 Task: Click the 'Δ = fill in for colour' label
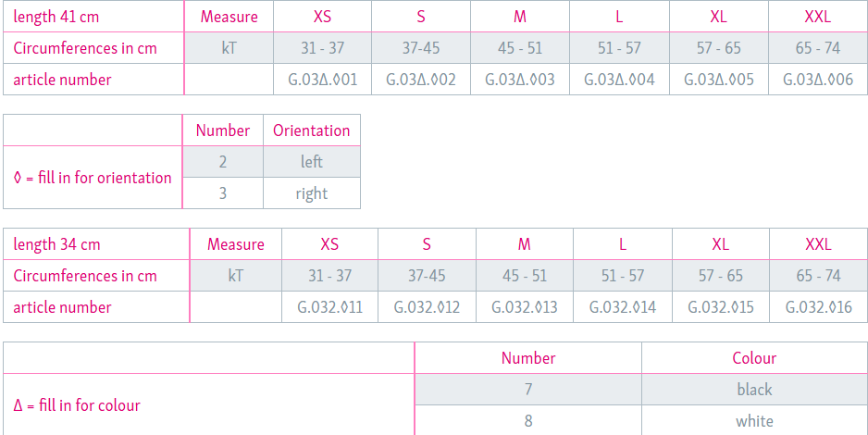pyautogui.click(x=77, y=405)
